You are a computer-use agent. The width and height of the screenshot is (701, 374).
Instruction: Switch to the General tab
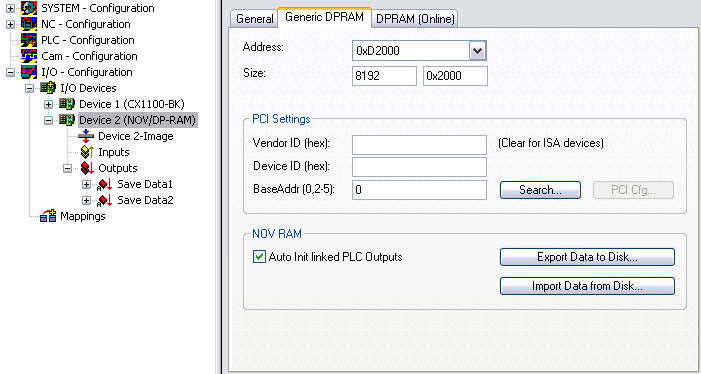pos(255,19)
